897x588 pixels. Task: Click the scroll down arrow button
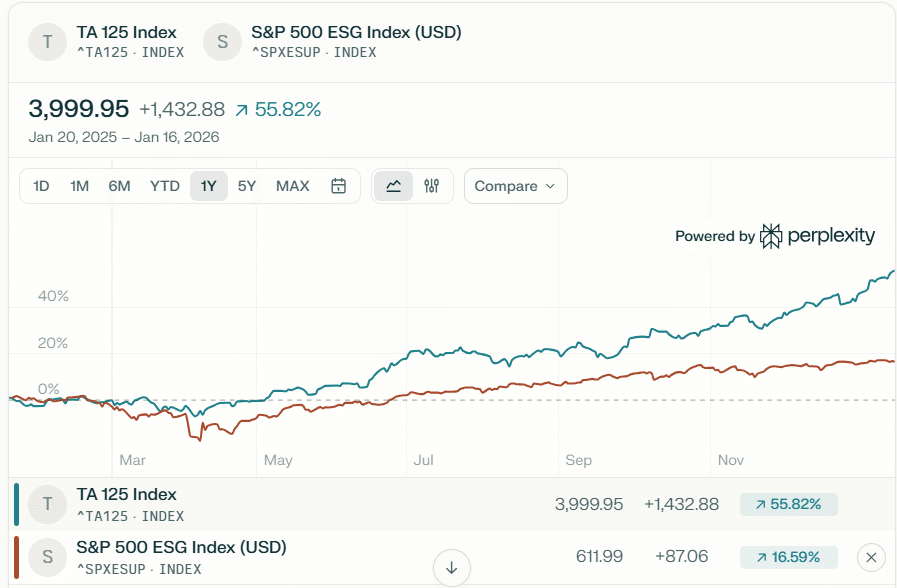coord(451,568)
